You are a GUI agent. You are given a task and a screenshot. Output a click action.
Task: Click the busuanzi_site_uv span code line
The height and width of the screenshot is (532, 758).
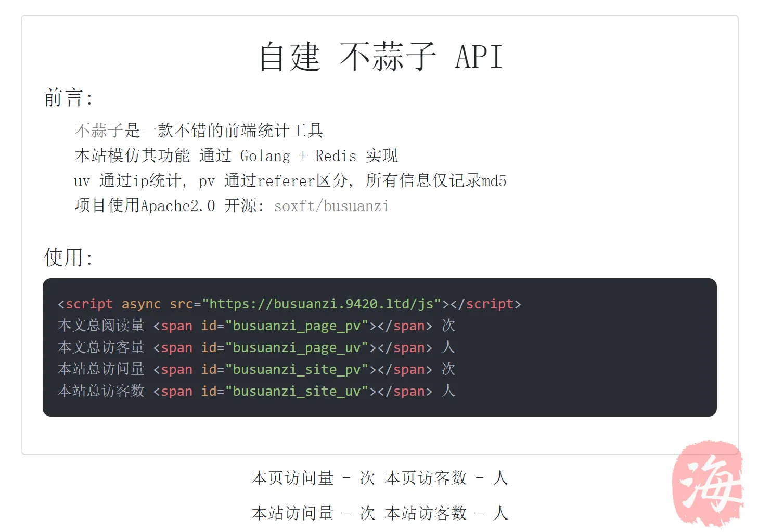click(256, 391)
